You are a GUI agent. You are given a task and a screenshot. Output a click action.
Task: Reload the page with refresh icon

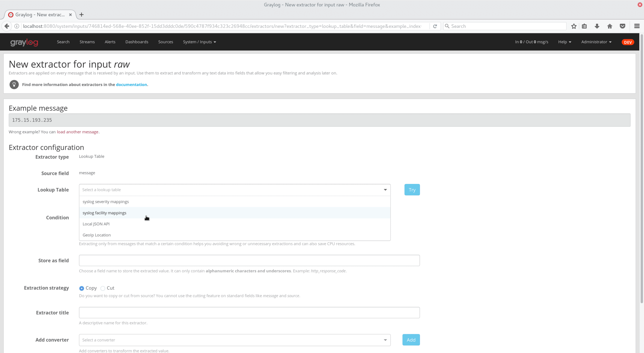[x=435, y=26]
